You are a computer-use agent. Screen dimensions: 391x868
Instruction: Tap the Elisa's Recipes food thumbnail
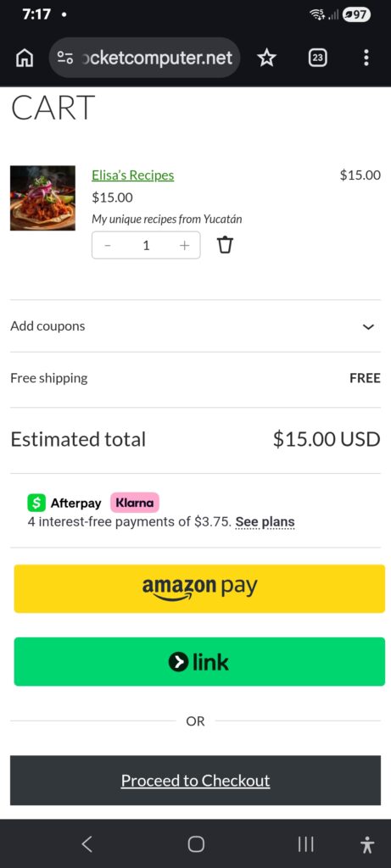click(42, 198)
